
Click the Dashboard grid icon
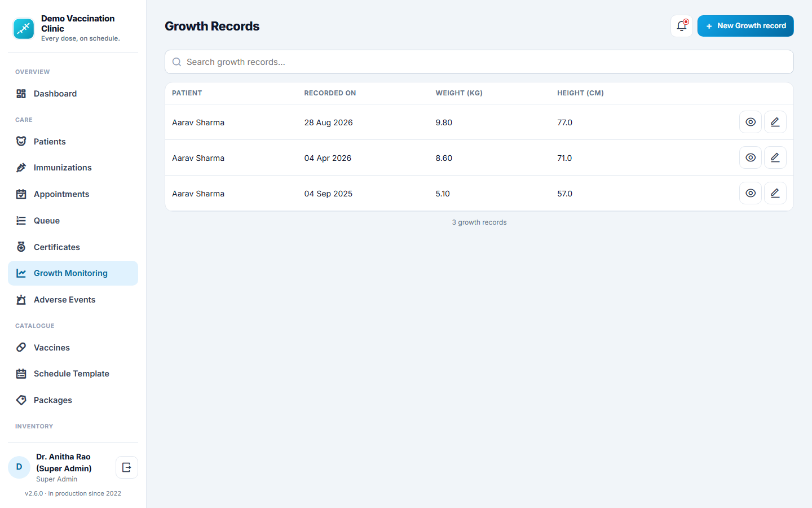coord(21,94)
